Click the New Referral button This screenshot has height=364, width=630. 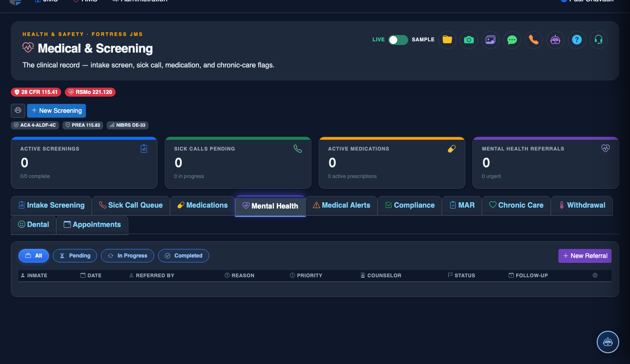(585, 256)
